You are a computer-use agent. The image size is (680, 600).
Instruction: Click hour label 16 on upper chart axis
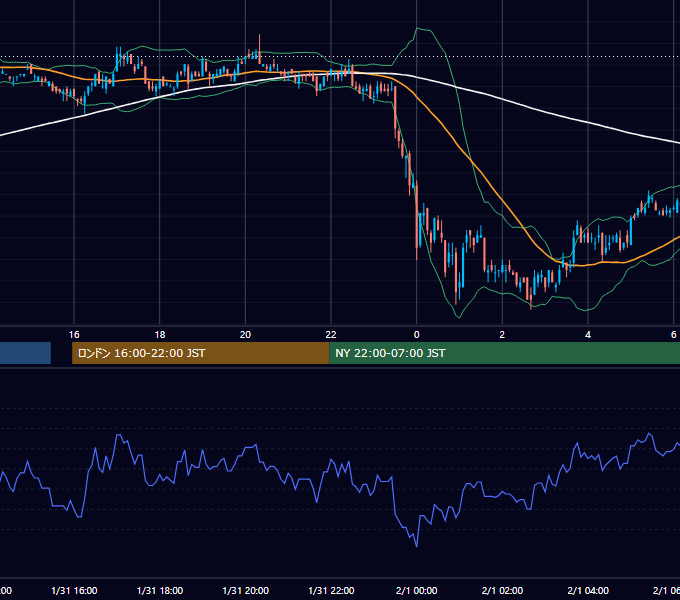click(x=74, y=335)
